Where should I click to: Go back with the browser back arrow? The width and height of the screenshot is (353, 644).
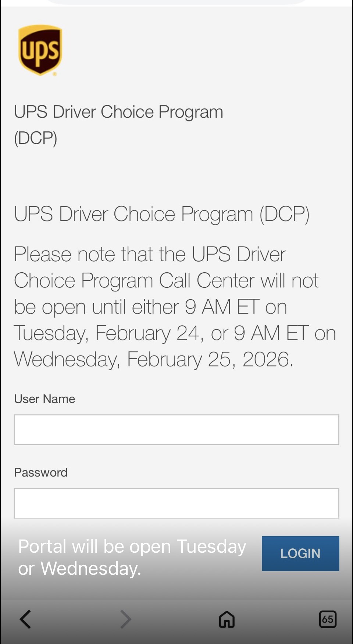pos(25,619)
